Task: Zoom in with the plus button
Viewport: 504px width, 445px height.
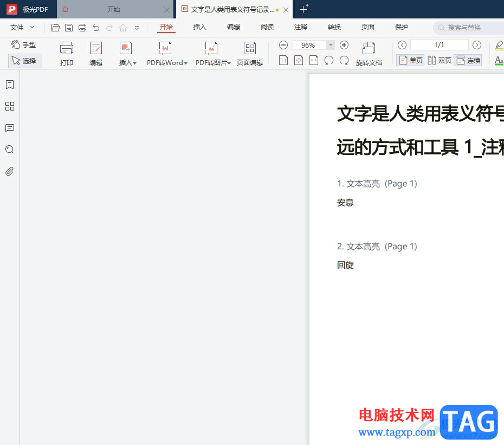Action: [344, 45]
